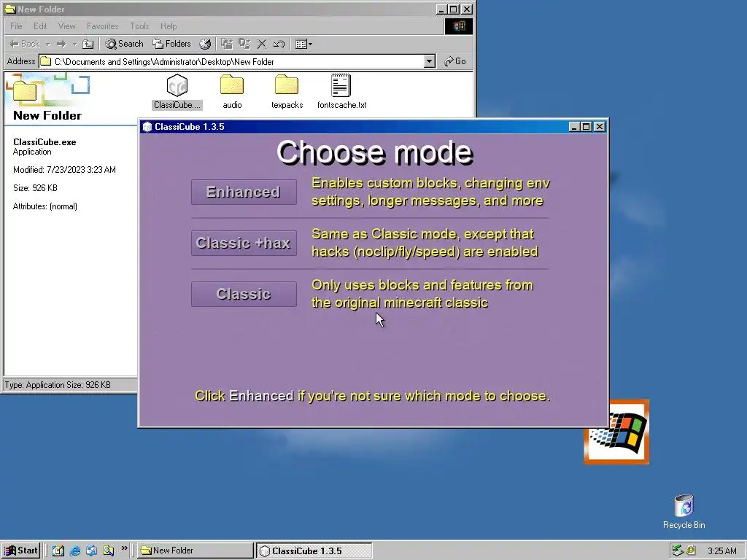Viewport: 747px width, 560px height.
Task: Open the Start menu
Action: tap(20, 551)
